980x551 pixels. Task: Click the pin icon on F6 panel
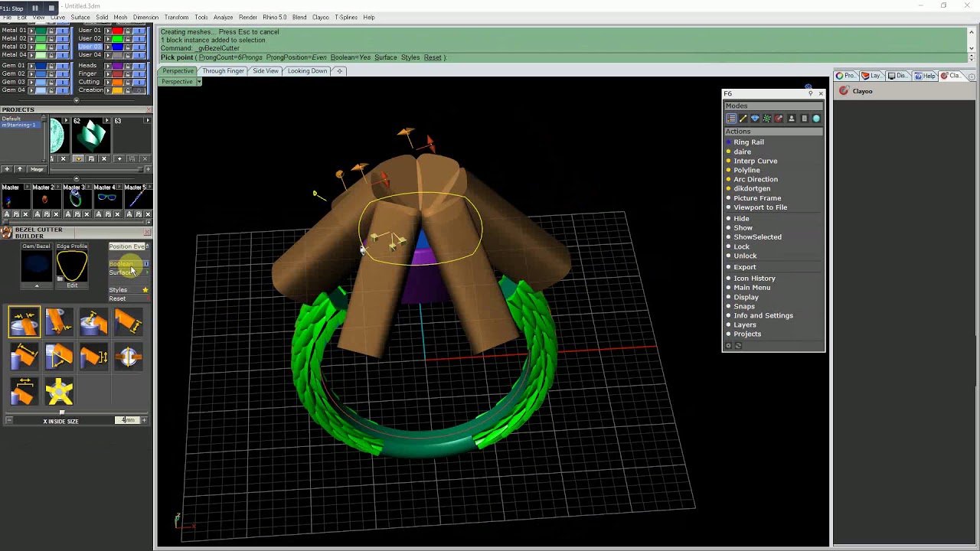[810, 93]
